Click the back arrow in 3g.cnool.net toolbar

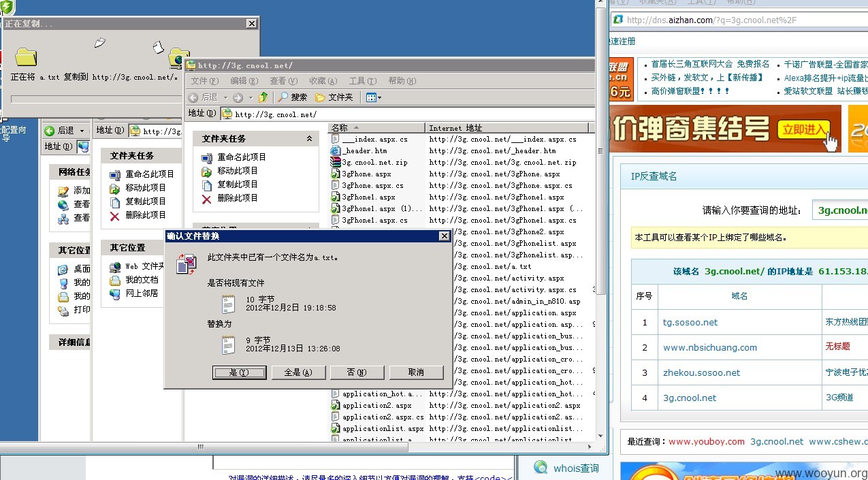coord(194,97)
